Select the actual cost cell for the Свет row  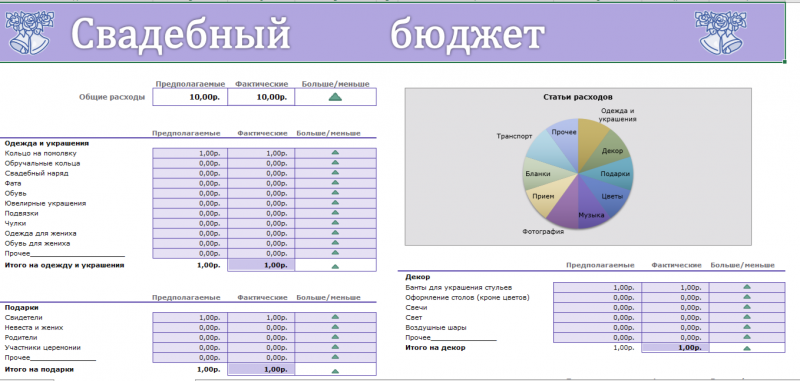(676, 317)
